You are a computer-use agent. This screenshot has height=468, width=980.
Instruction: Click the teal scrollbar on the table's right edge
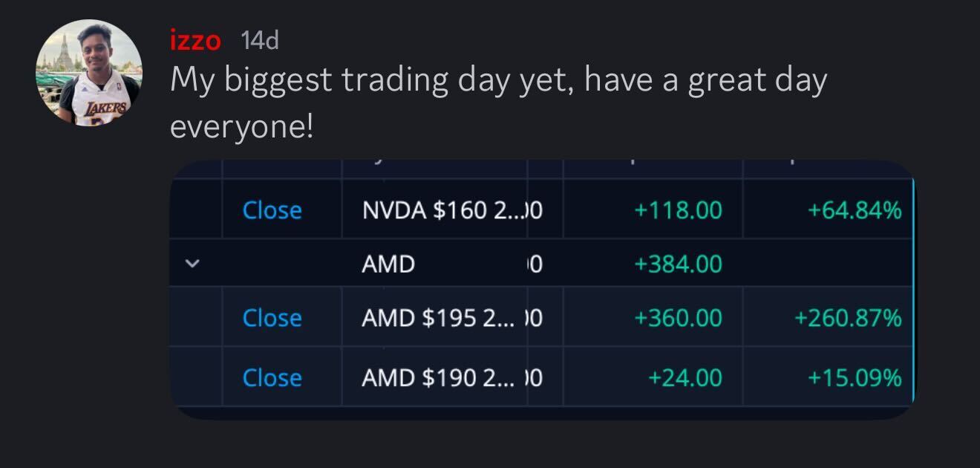coord(914,290)
